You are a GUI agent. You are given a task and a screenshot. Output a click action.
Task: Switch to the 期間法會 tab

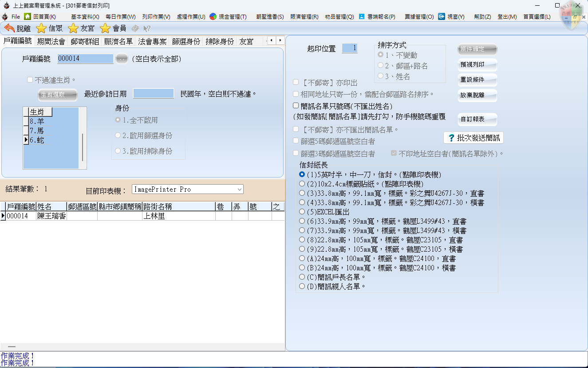51,41
